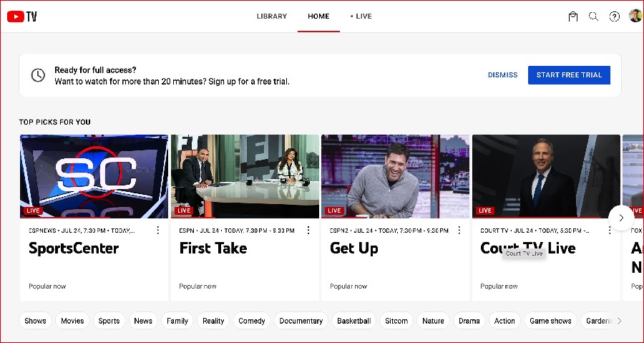This screenshot has height=343, width=644.
Task: Click ESPN schedule line on First Take card
Action: click(x=237, y=231)
